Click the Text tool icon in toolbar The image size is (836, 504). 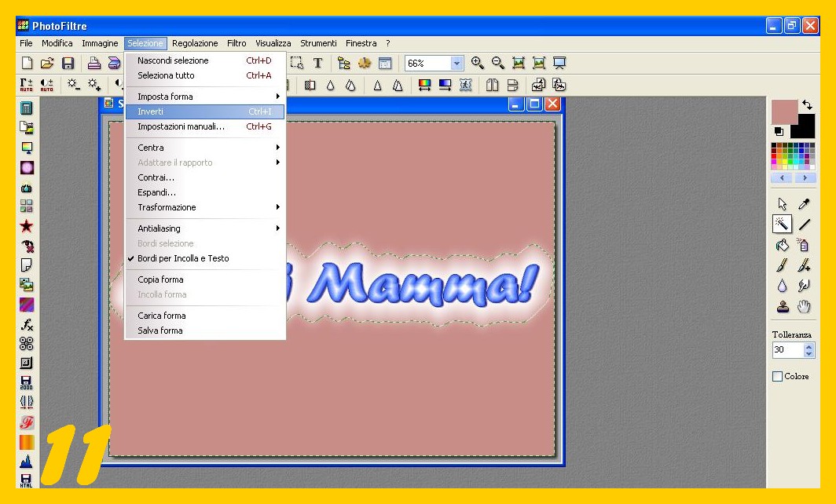[318, 64]
